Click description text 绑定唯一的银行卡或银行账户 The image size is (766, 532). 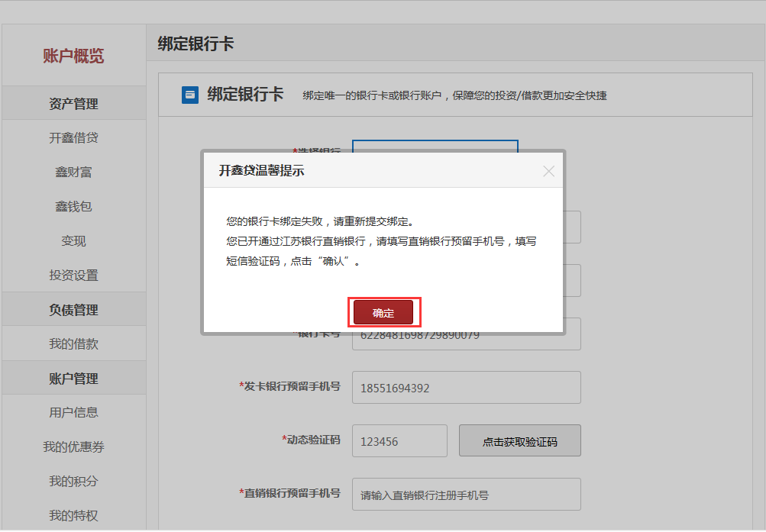[372, 95]
